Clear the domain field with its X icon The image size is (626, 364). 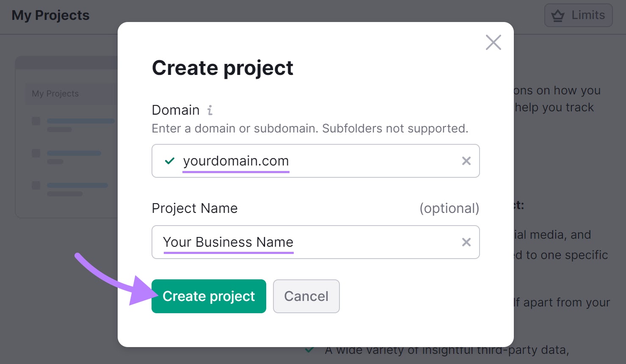coord(466,161)
